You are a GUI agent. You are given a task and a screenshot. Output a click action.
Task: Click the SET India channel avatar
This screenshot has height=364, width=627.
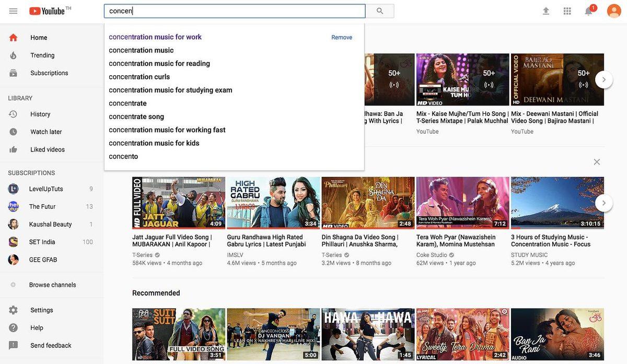coord(13,242)
